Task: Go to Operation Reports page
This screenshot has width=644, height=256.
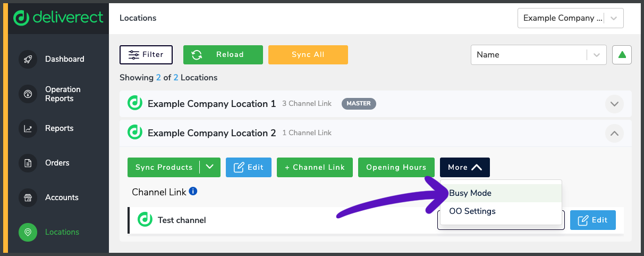Action: tap(63, 94)
